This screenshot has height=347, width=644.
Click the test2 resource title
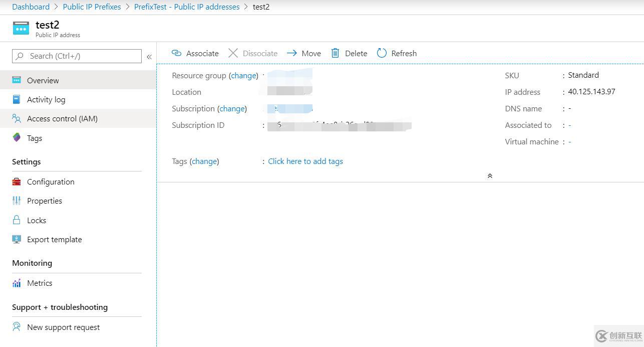coord(48,25)
